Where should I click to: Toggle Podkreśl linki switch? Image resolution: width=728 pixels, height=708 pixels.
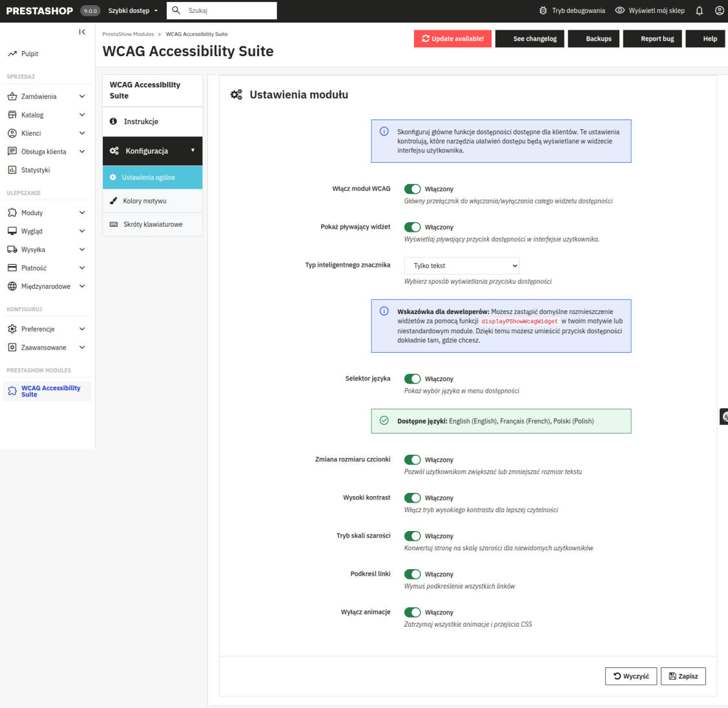coord(412,574)
